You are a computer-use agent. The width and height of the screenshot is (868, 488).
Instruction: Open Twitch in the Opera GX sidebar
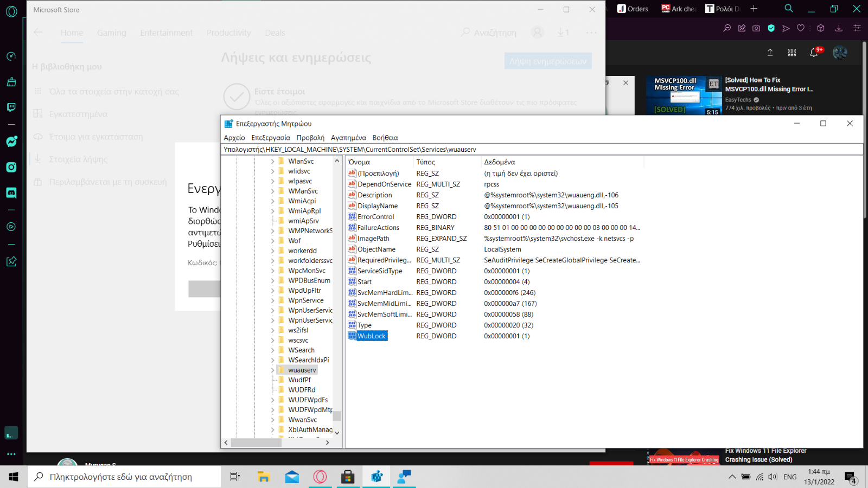[11, 107]
